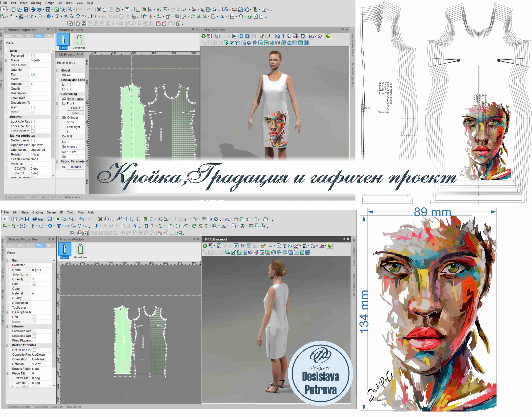Click scroll-down arrow of upper Pieces Properties list
The image size is (532, 417).
point(53,176)
